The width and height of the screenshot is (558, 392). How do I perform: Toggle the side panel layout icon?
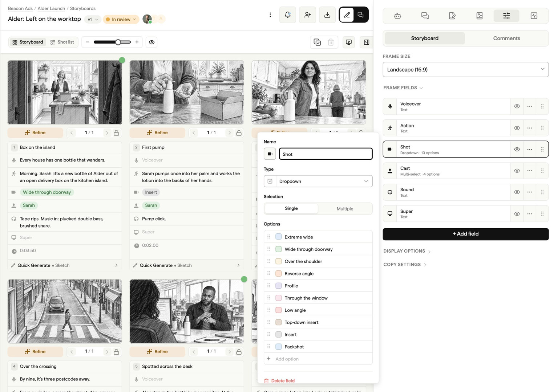pos(367,42)
